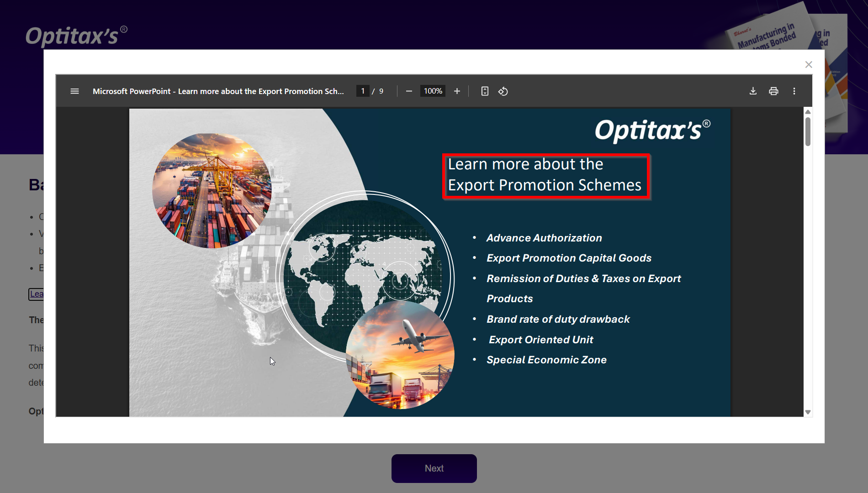Expand the three-dot options menu

pyautogui.click(x=794, y=91)
